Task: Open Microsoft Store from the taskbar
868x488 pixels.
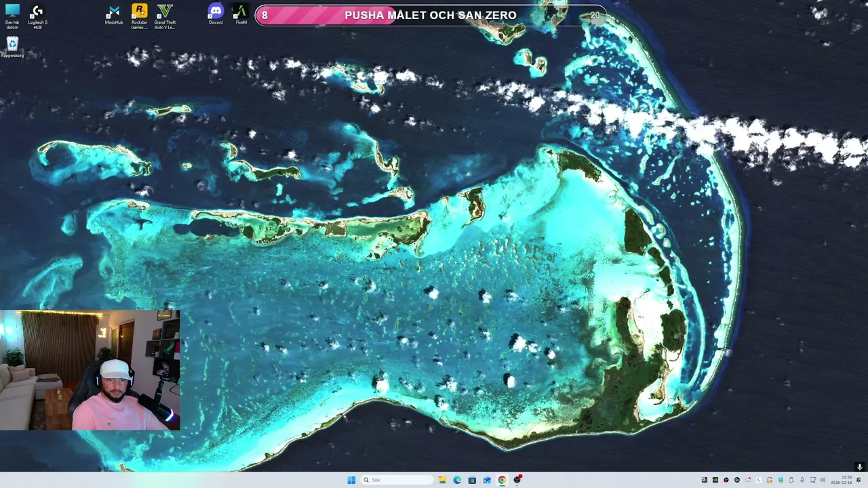Action: point(472,480)
